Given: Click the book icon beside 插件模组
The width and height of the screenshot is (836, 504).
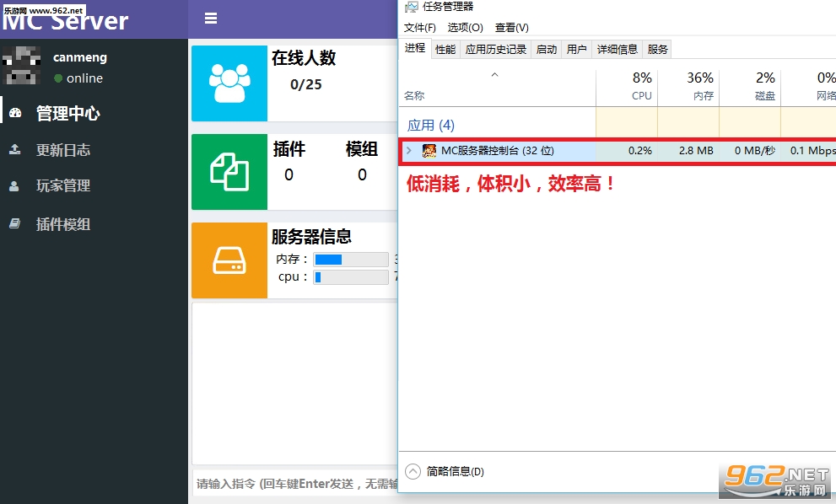Looking at the screenshot, I should pyautogui.click(x=15, y=223).
